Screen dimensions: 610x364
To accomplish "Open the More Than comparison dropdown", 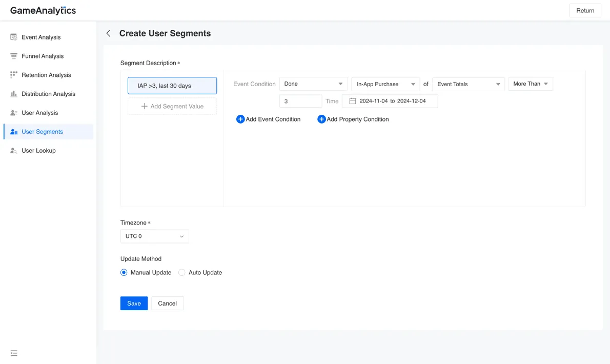I will (531, 84).
